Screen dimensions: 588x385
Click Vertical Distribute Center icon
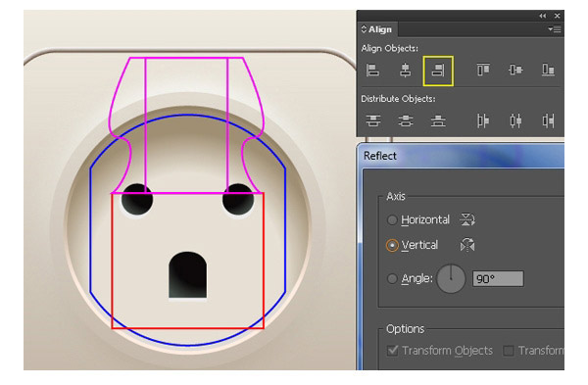pos(406,120)
